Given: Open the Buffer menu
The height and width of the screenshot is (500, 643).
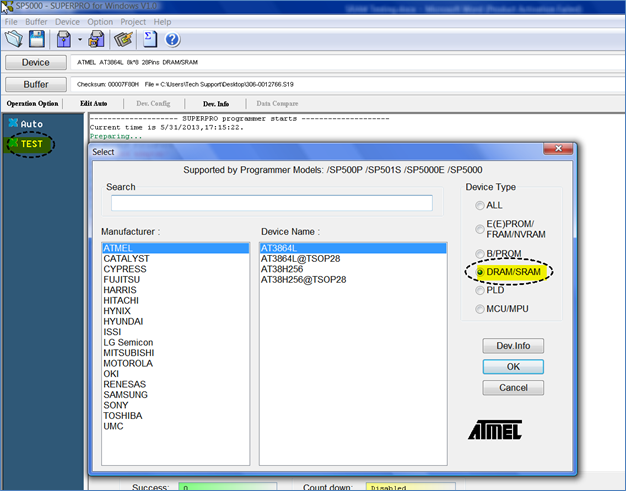Looking at the screenshot, I should click(x=36, y=21).
